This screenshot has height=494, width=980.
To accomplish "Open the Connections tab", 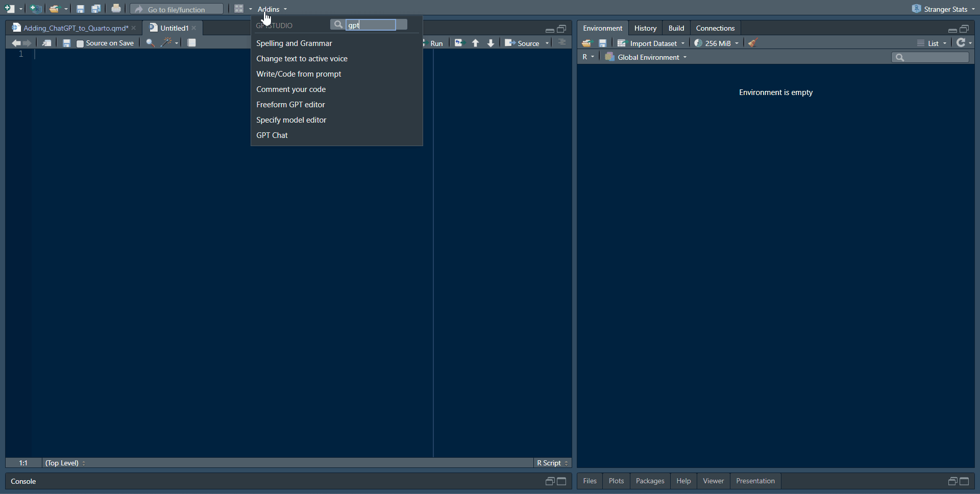I will point(715,28).
